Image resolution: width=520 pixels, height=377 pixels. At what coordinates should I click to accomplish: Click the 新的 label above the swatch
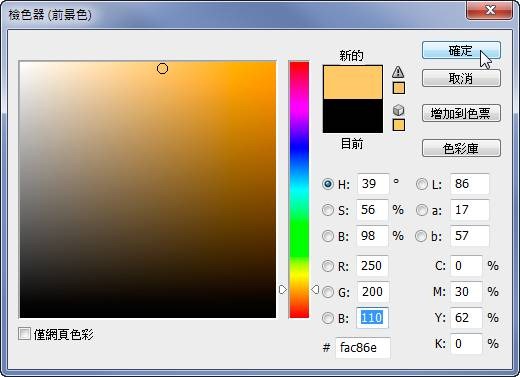(x=351, y=55)
